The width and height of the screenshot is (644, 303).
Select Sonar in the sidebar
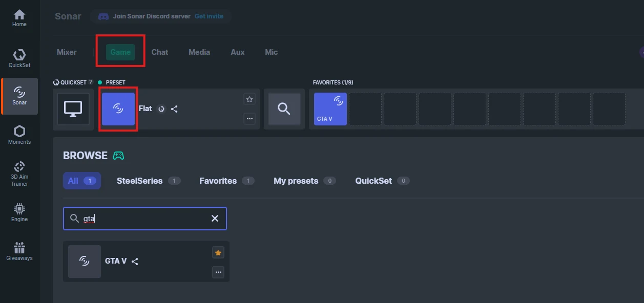pos(19,96)
